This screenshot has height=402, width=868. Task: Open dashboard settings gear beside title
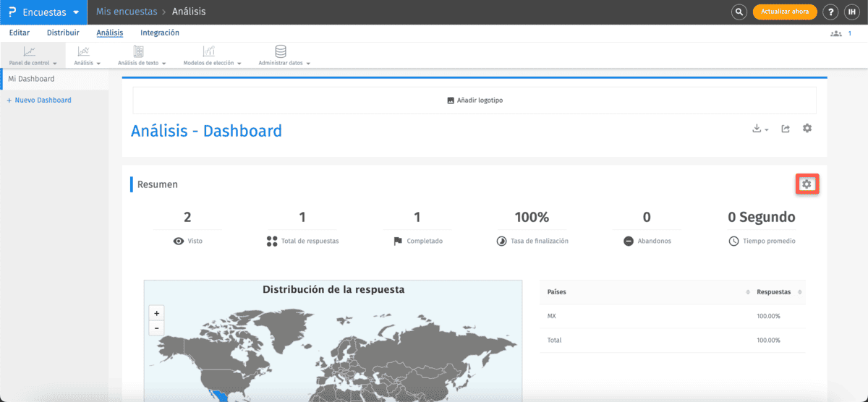pyautogui.click(x=807, y=128)
